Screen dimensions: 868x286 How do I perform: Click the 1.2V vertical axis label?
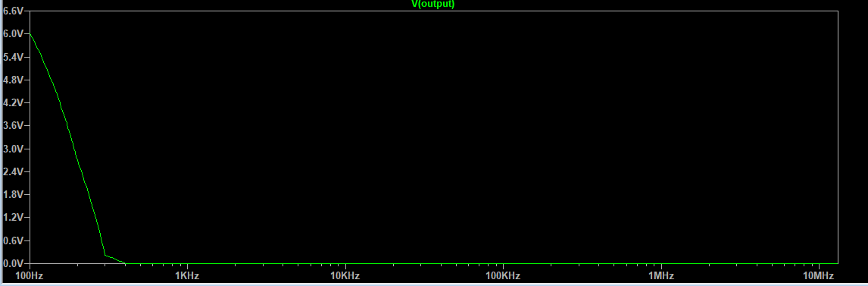pyautogui.click(x=14, y=218)
